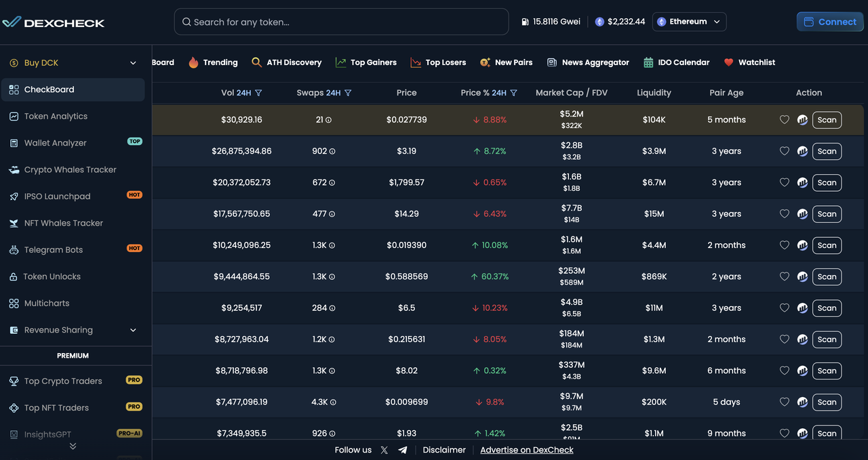This screenshot has width=868, height=460.
Task: Expand the Buy DCK sidebar menu
Action: (133, 63)
